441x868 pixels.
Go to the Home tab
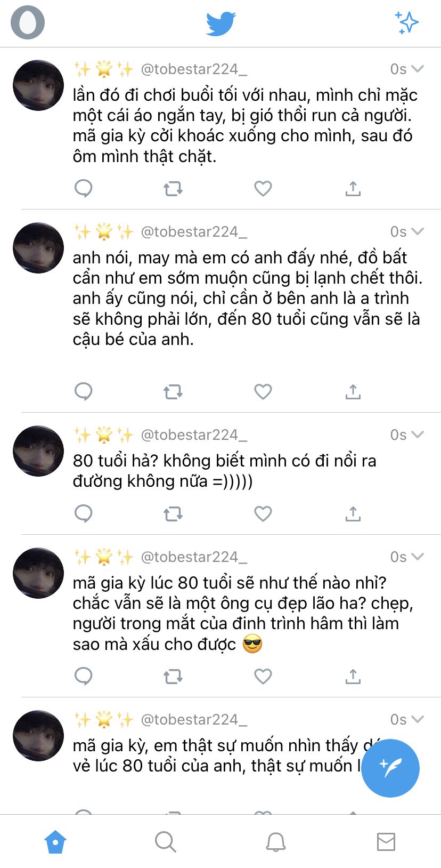pyautogui.click(x=55, y=842)
